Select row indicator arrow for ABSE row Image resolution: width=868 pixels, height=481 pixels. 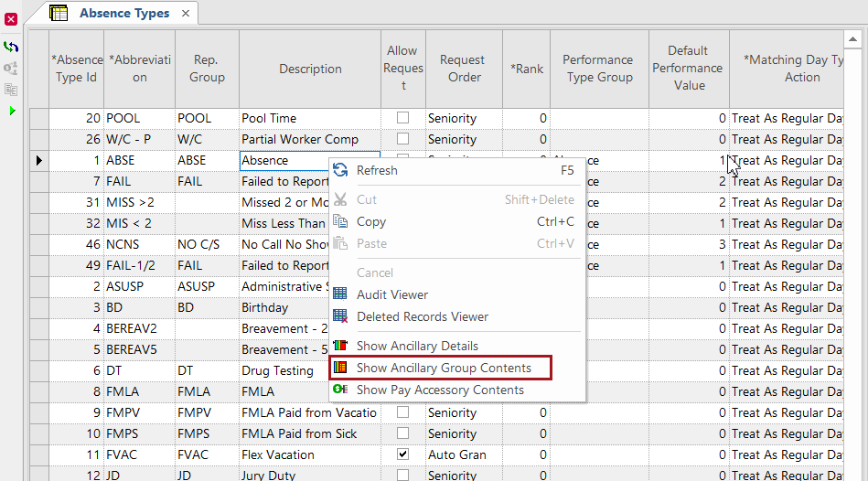coord(38,161)
